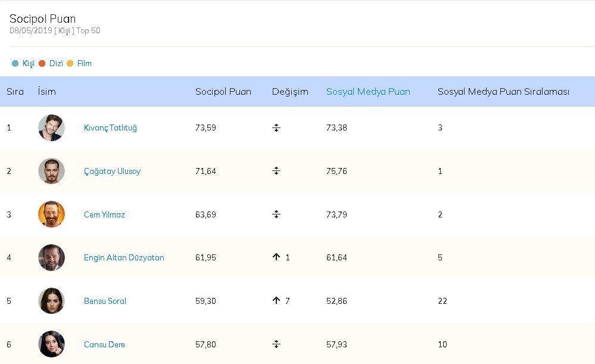Image resolution: width=595 pixels, height=364 pixels.
Task: Click up arrow in Bensu Soral row
Action: point(276,301)
